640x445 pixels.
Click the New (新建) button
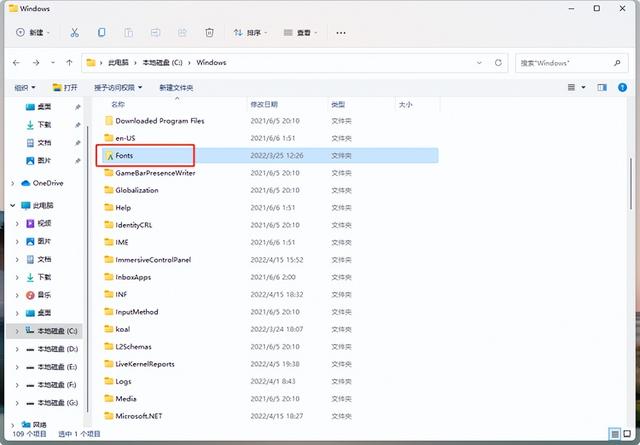click(x=33, y=33)
